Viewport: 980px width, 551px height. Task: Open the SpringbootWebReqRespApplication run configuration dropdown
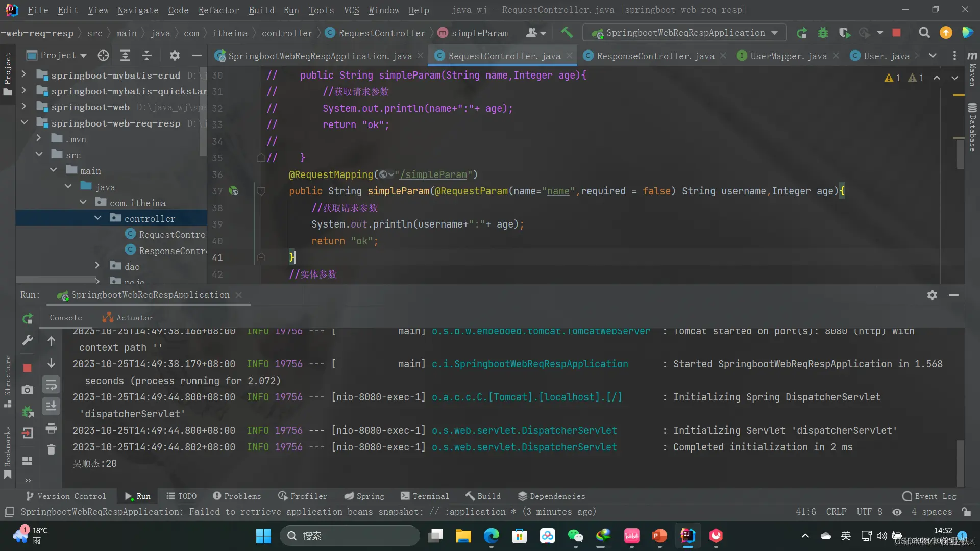[684, 33]
